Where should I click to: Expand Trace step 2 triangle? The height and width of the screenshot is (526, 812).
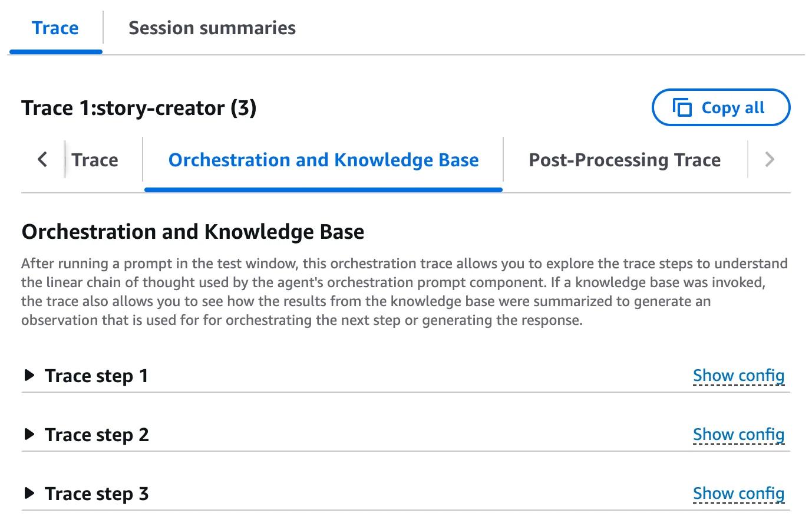pos(29,434)
